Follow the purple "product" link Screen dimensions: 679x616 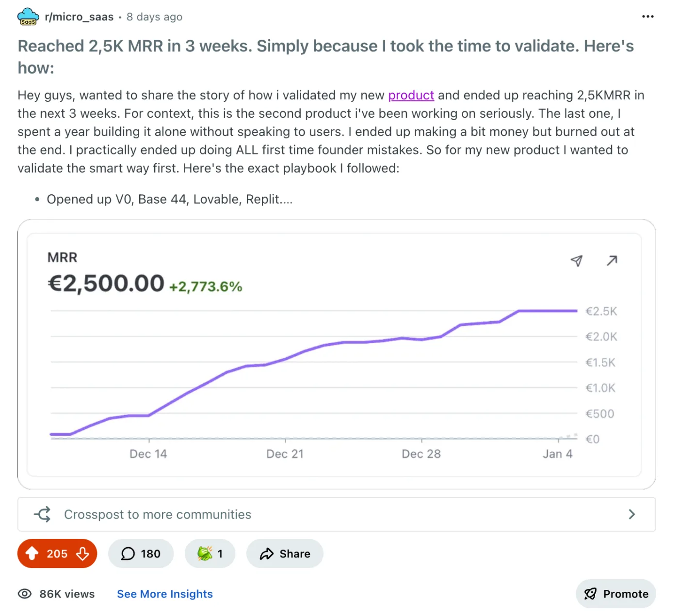[411, 95]
